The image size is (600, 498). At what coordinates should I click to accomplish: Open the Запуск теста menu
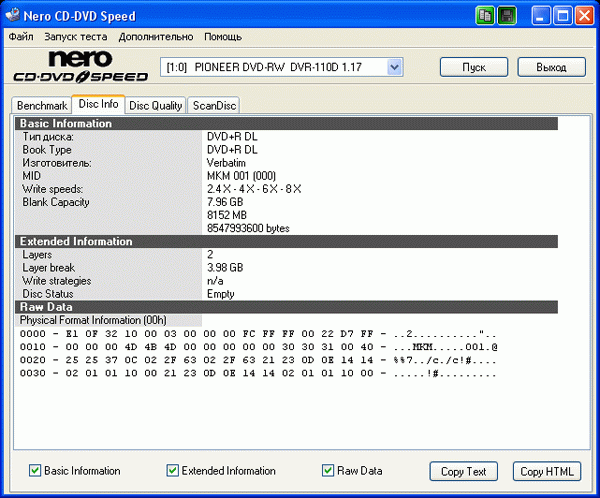(x=76, y=37)
